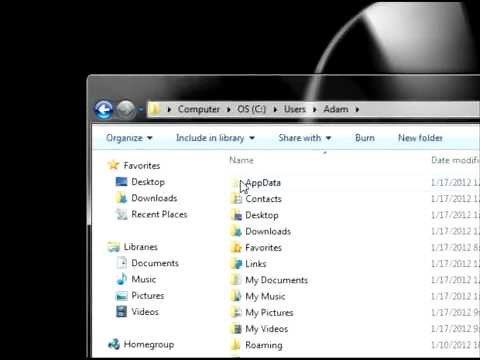The image size is (480, 360).
Task: Expand the arrow after OS (C:) breadcrumb
Action: point(275,110)
